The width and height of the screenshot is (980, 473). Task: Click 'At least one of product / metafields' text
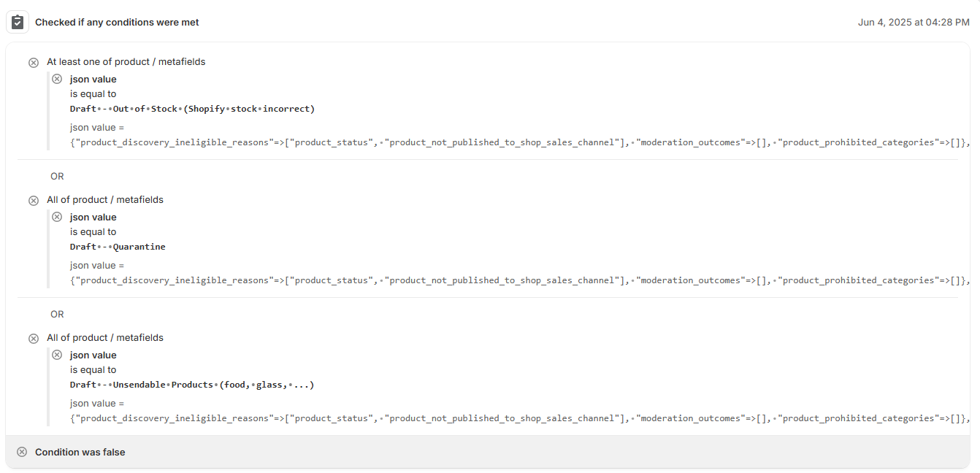126,62
